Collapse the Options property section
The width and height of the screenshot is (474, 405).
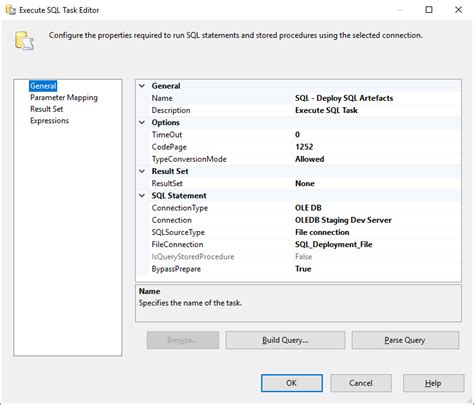click(x=142, y=122)
